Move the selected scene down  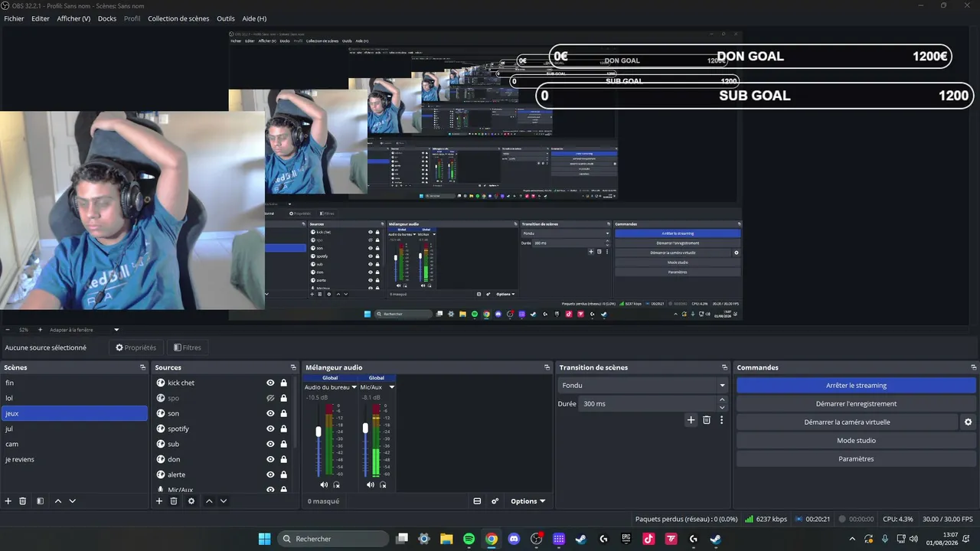(72, 501)
